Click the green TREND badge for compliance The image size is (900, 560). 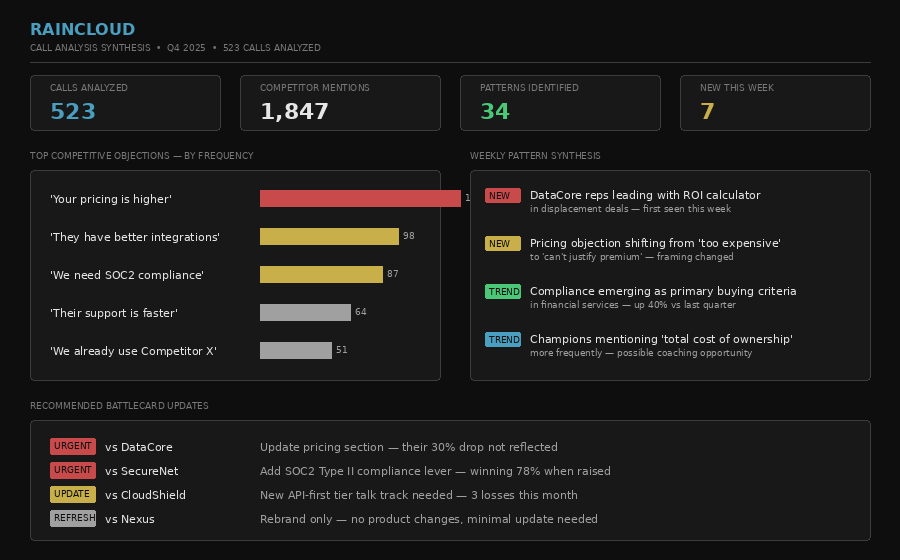coord(502,292)
